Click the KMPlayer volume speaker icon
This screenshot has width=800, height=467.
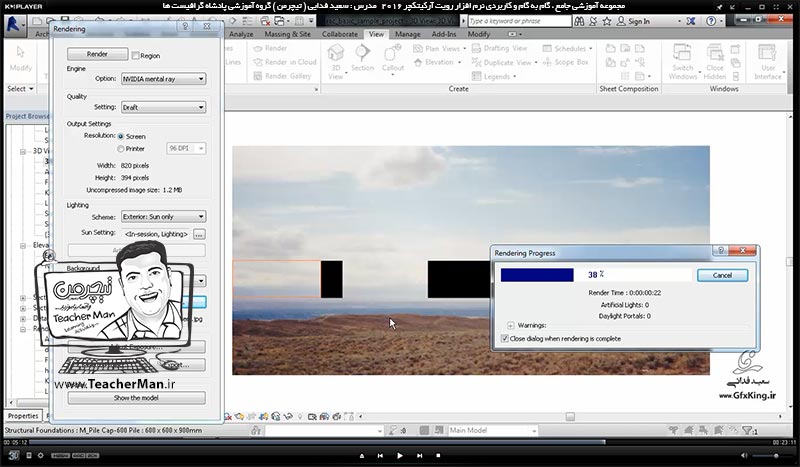743,456
